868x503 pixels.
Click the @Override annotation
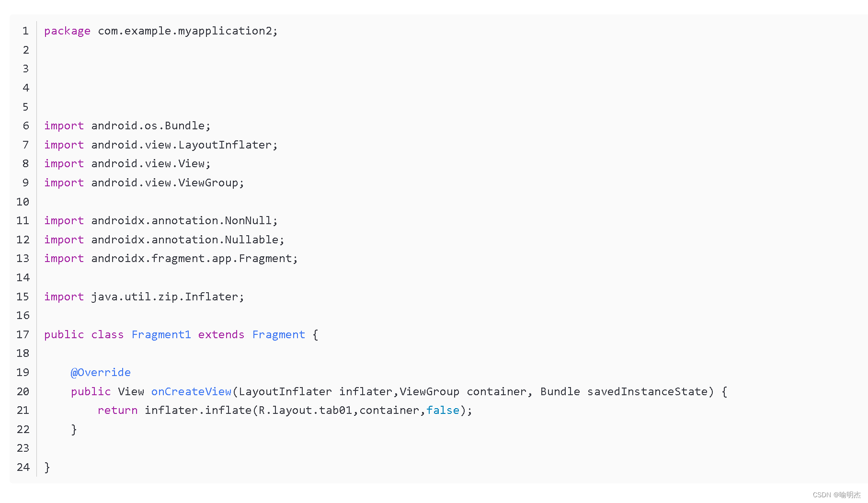(x=101, y=373)
